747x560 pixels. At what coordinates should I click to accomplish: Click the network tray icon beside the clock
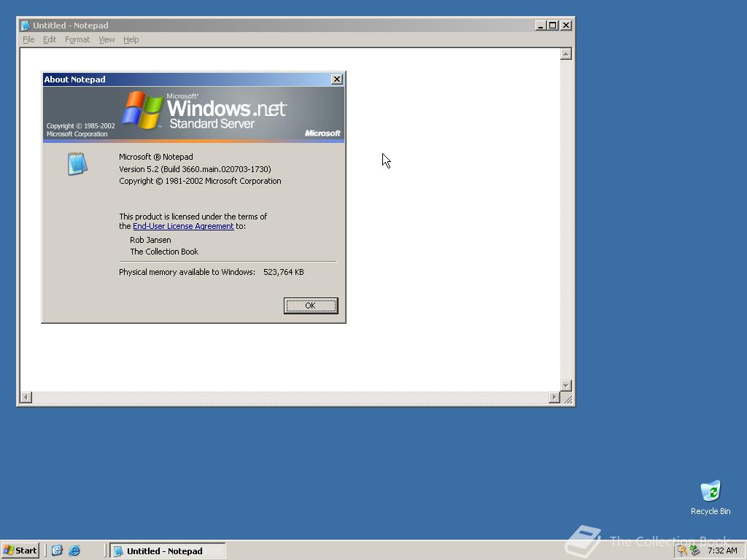click(694, 551)
